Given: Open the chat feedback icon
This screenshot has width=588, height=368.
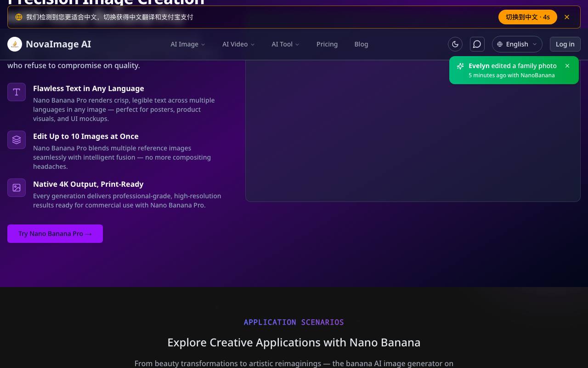Looking at the screenshot, I should [477, 44].
